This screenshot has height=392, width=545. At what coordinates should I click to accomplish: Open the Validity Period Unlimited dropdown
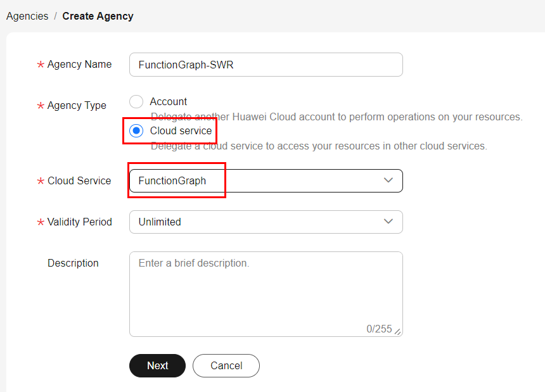click(x=253, y=222)
